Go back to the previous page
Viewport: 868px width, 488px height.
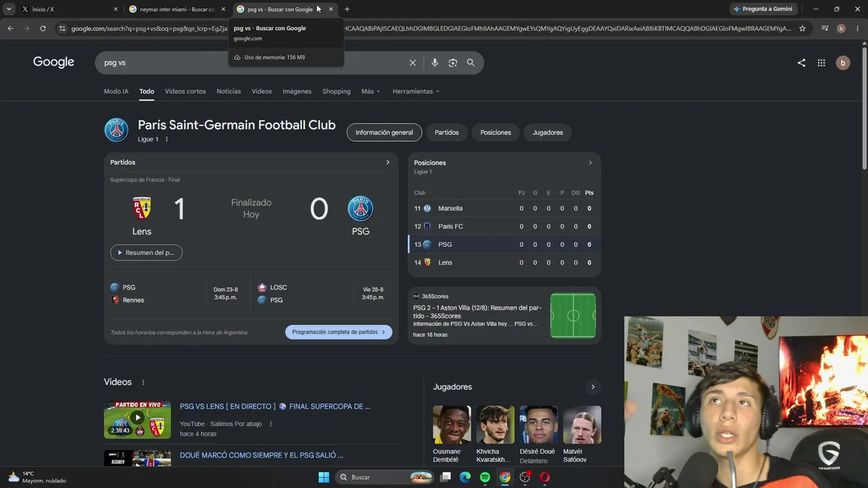pyautogui.click(x=10, y=28)
